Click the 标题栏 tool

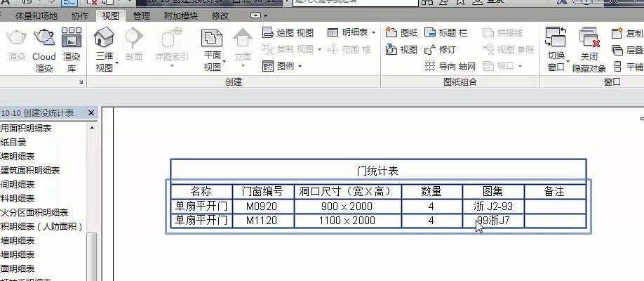pos(445,32)
